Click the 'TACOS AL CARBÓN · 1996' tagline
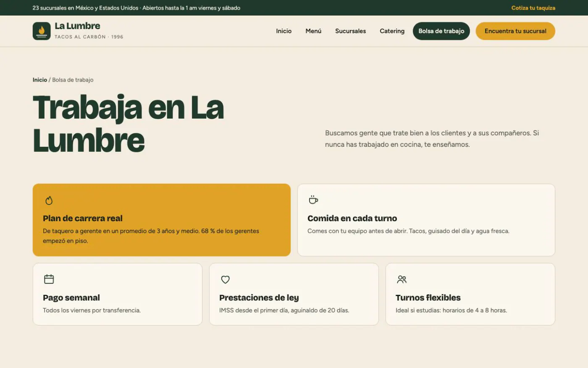 pyautogui.click(x=89, y=37)
